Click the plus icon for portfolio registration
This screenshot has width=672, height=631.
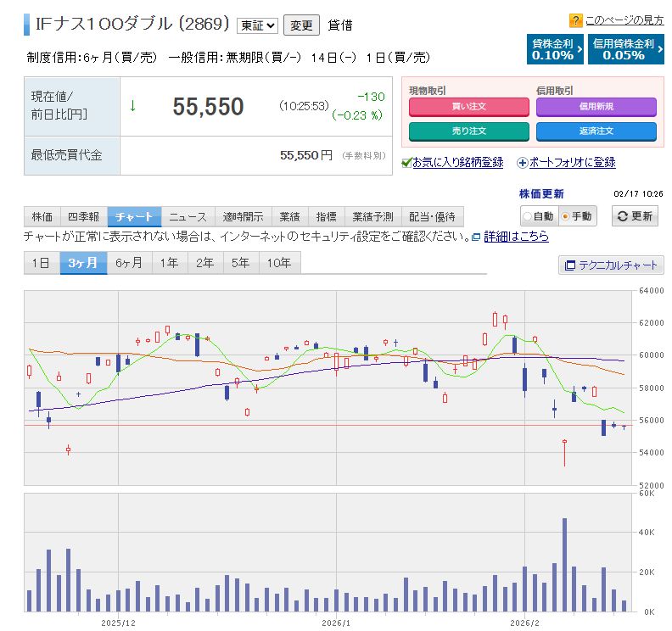coord(523,162)
